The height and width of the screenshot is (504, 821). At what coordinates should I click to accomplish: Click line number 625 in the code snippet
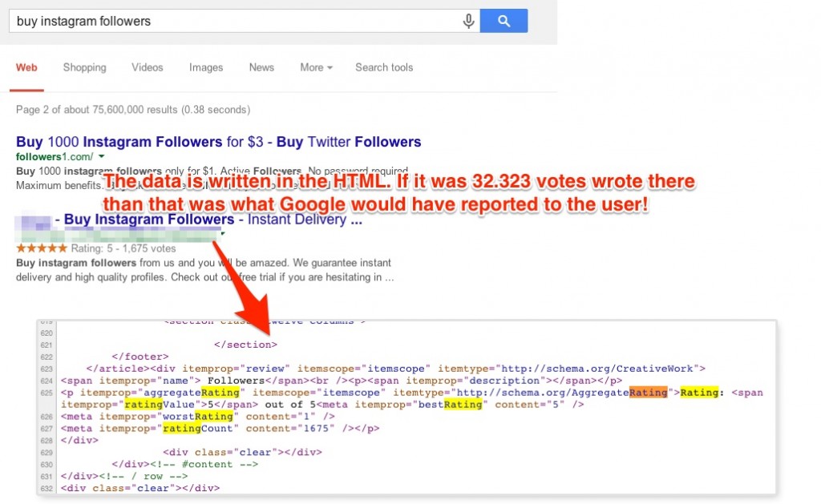pyautogui.click(x=47, y=392)
